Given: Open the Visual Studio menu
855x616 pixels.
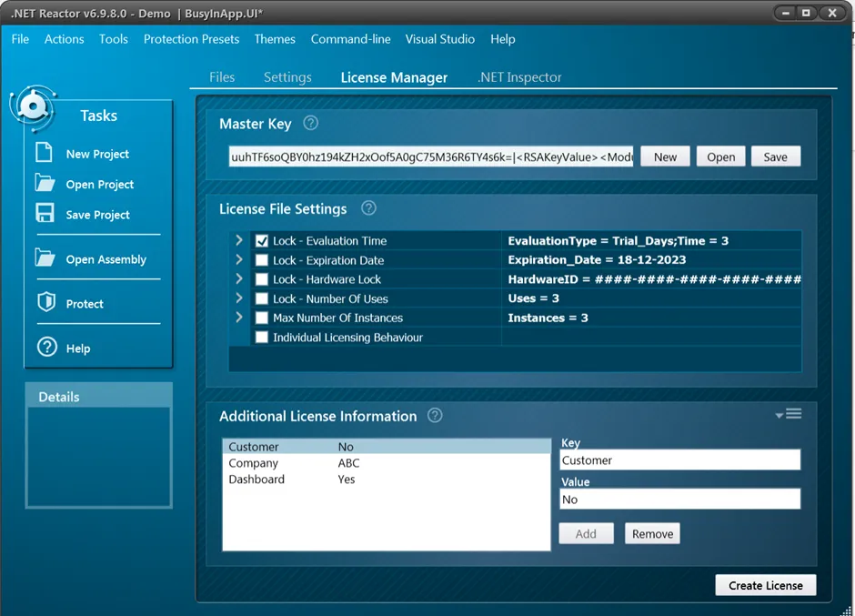Looking at the screenshot, I should click(x=439, y=39).
